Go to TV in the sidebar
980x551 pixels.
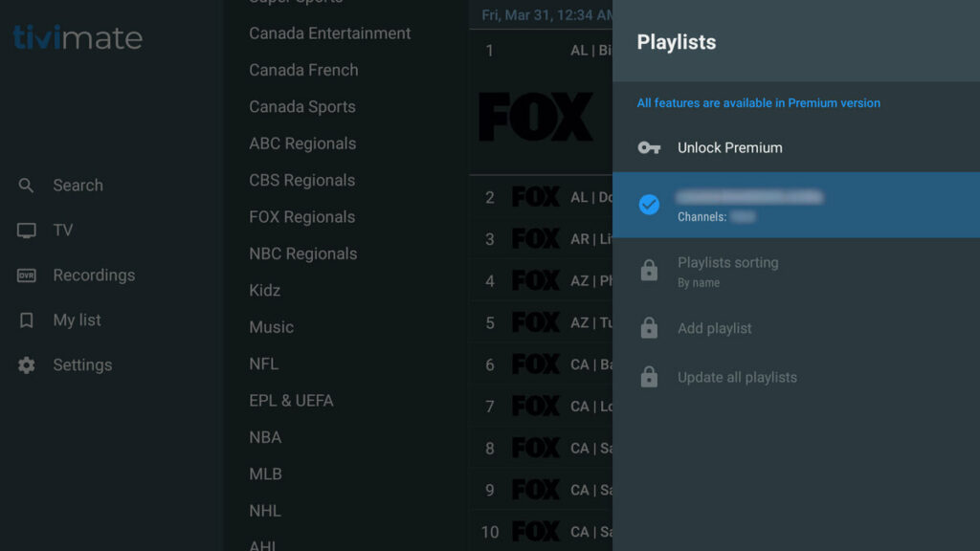tap(62, 231)
